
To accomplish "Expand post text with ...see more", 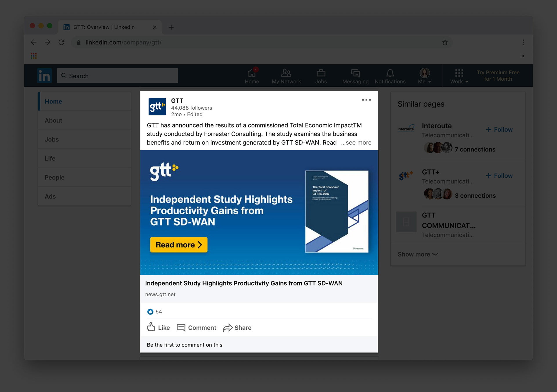I will (x=356, y=143).
